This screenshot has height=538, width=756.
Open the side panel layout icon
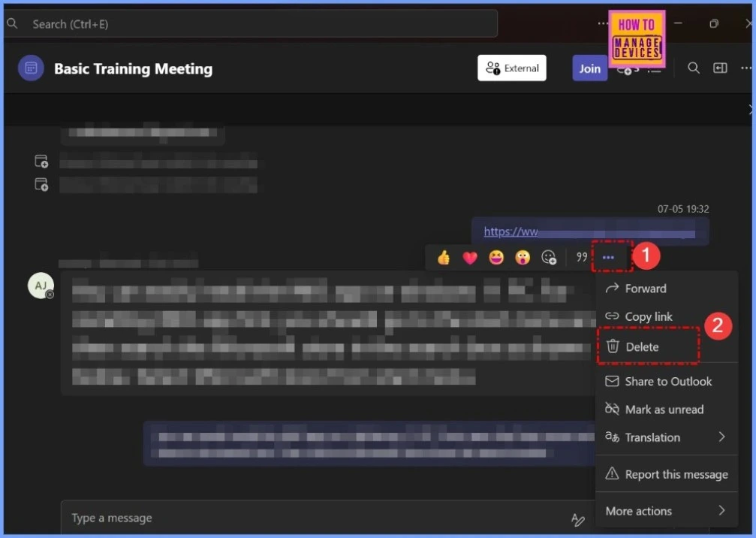pos(720,68)
